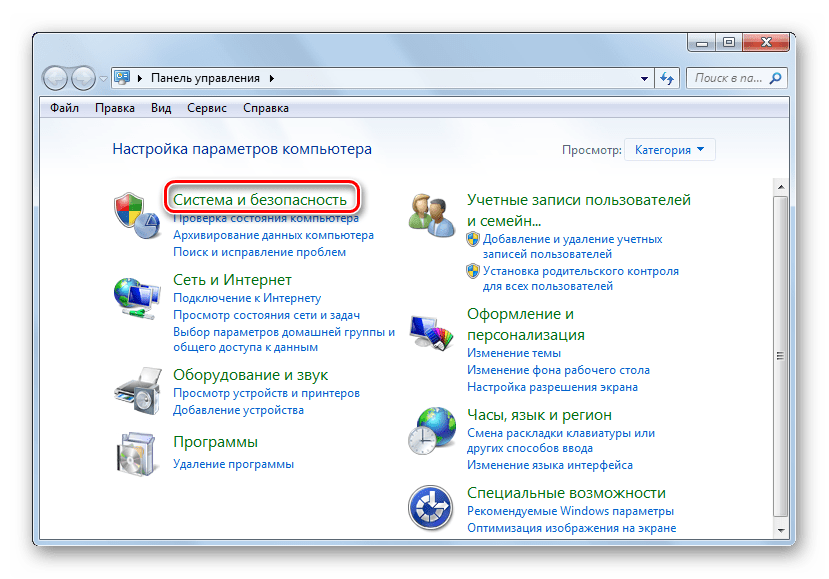Click the refresh button beside address bar
The width and height of the screenshot is (829, 579).
[x=667, y=79]
